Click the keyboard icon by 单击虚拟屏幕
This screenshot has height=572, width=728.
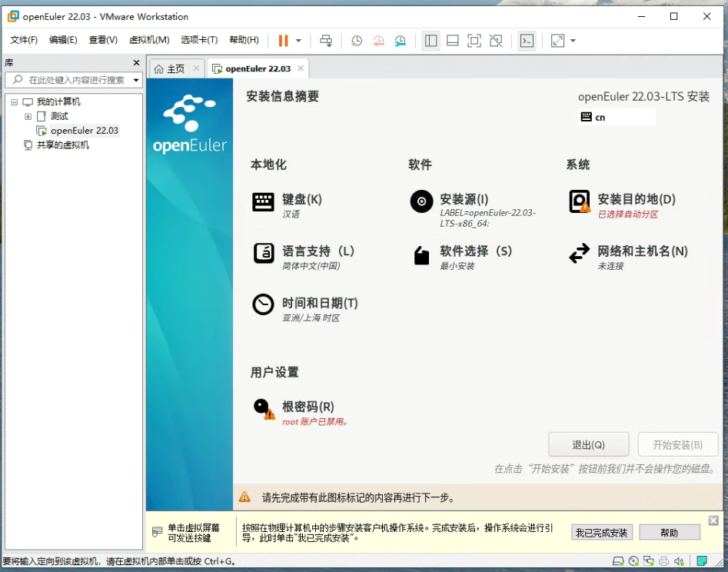pyautogui.click(x=158, y=532)
